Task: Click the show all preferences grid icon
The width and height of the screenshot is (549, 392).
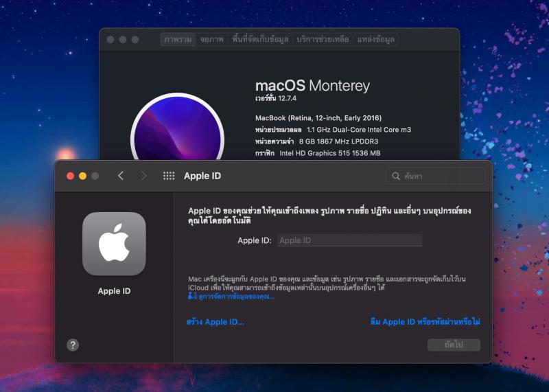Action: [168, 176]
